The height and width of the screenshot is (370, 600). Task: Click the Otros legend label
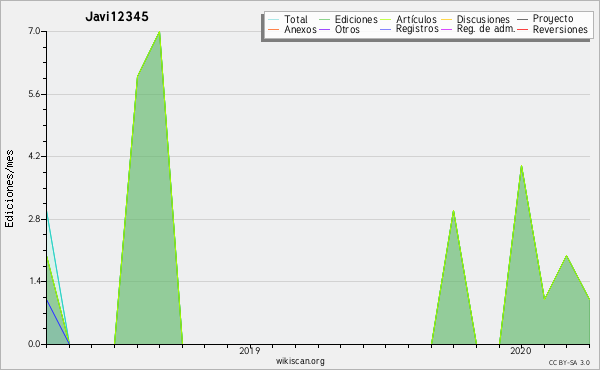tap(347, 29)
